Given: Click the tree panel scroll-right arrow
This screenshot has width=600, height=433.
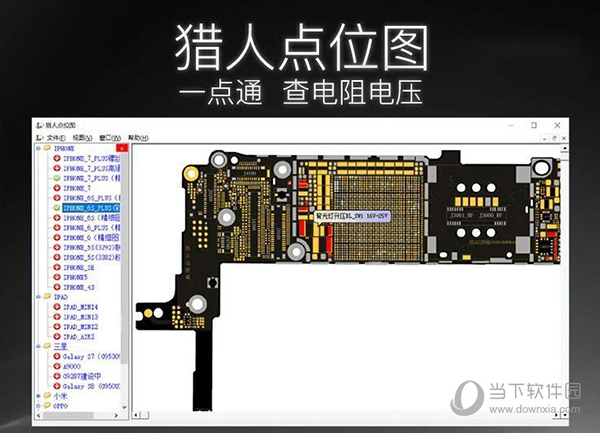Looking at the screenshot, I should click(116, 415).
